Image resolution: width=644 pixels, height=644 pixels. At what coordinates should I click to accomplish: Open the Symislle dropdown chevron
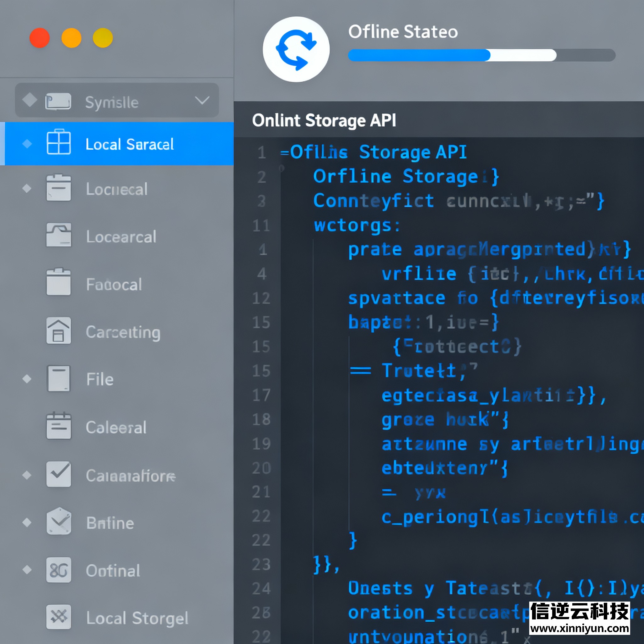tap(202, 101)
